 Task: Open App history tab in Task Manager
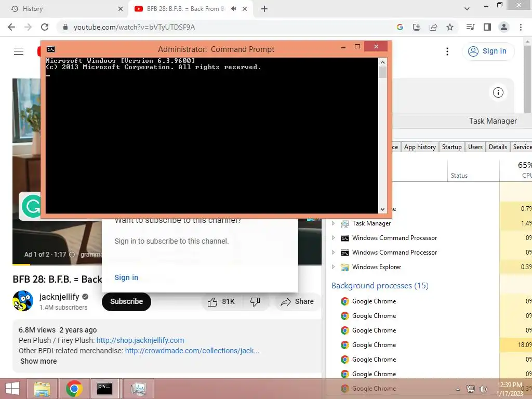pyautogui.click(x=420, y=147)
